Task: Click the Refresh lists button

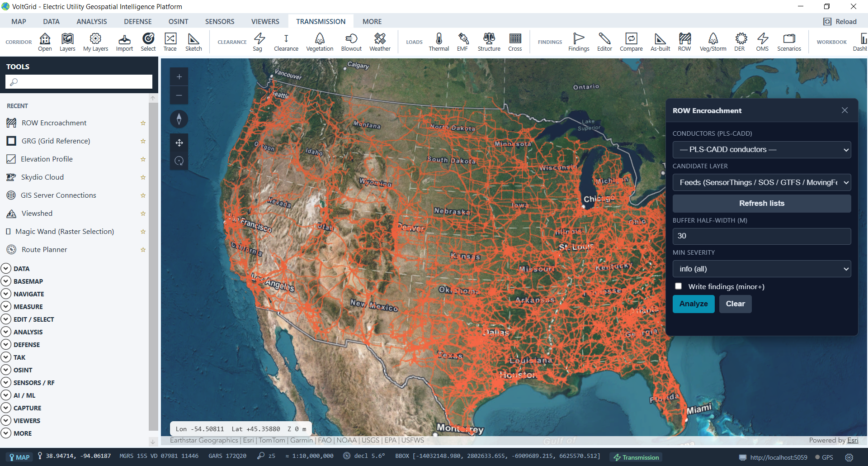Action: pyautogui.click(x=762, y=204)
